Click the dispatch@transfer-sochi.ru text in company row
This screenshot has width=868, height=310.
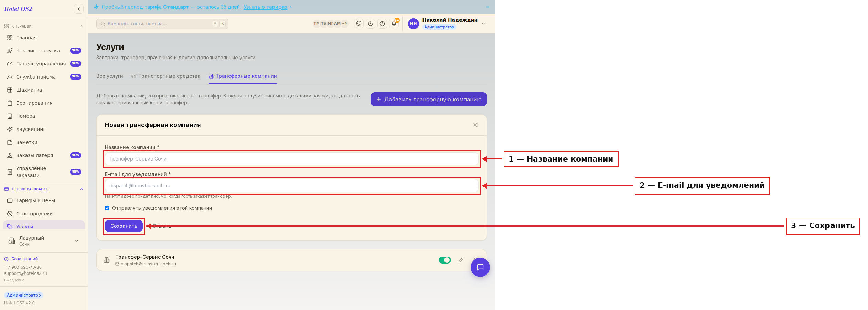[x=148, y=264]
